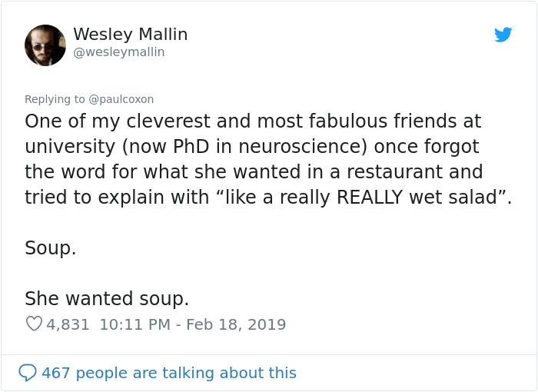Screen dimensions: 538x392
Task: Visit the @paulcoxon mention link
Action: click(121, 99)
